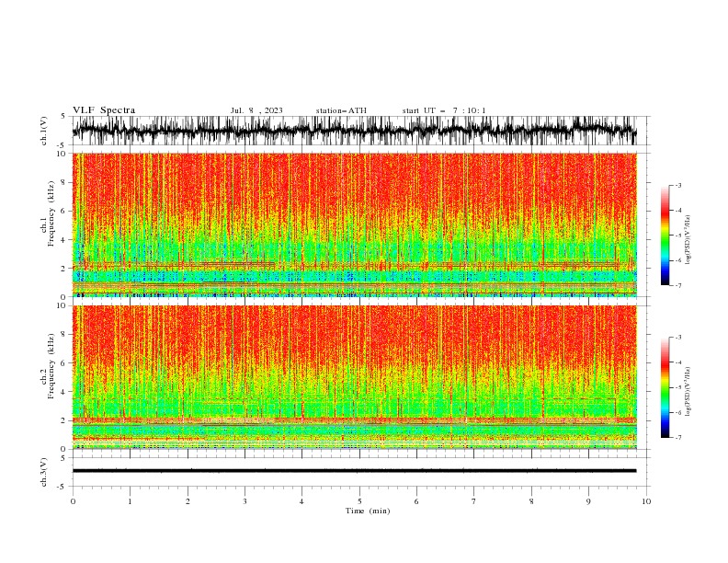Click the lower colorbar "log(PSD)(V²/Hz)" label
Viewport: 728px width, 563px height.
point(688,391)
